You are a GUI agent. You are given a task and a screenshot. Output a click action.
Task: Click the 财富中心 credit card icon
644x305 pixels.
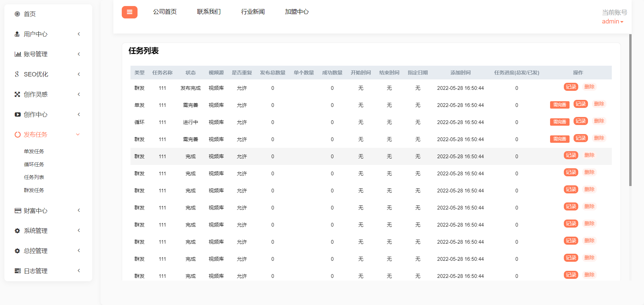[x=18, y=211]
